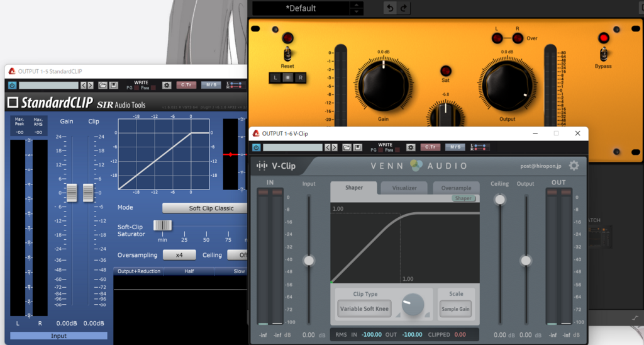Open preset folder icon in V-Clip window

click(x=347, y=147)
